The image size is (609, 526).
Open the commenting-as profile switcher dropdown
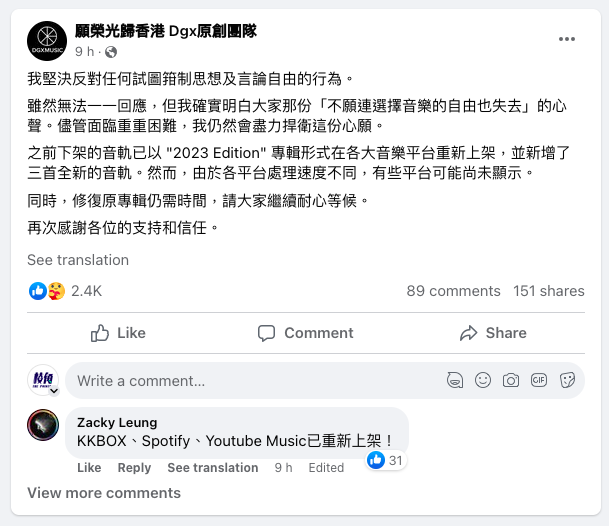(x=56, y=392)
